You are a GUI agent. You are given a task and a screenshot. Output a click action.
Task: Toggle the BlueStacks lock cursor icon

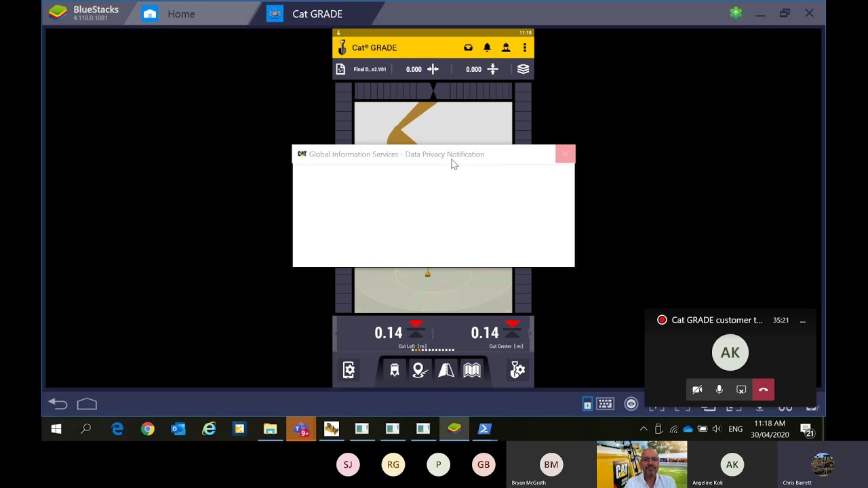click(x=587, y=404)
